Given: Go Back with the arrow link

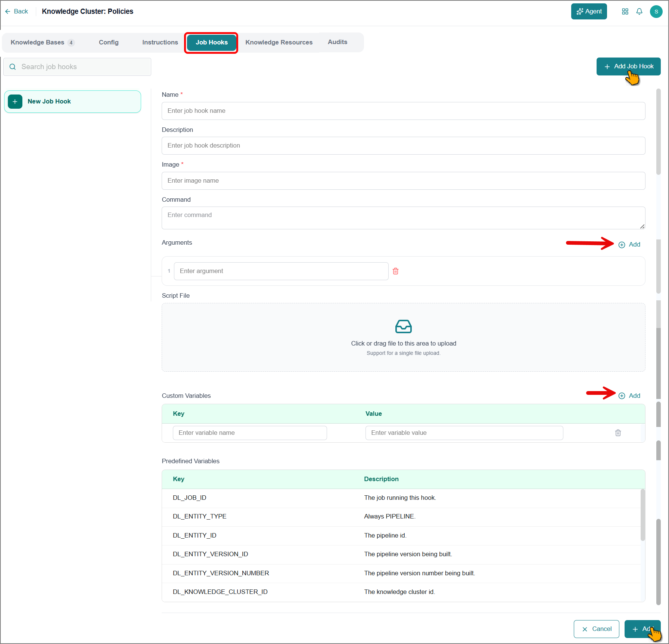Looking at the screenshot, I should [16, 12].
